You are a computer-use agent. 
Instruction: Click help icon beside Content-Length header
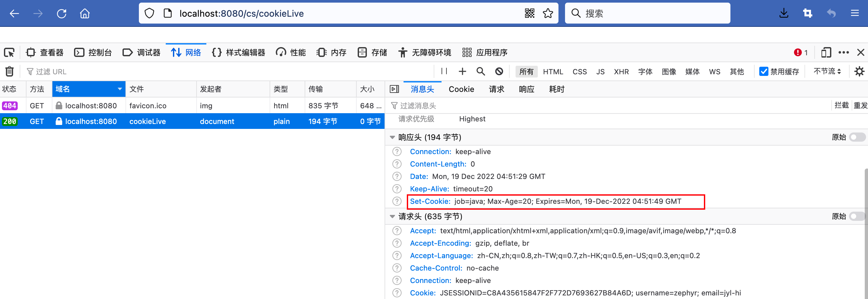point(397,164)
